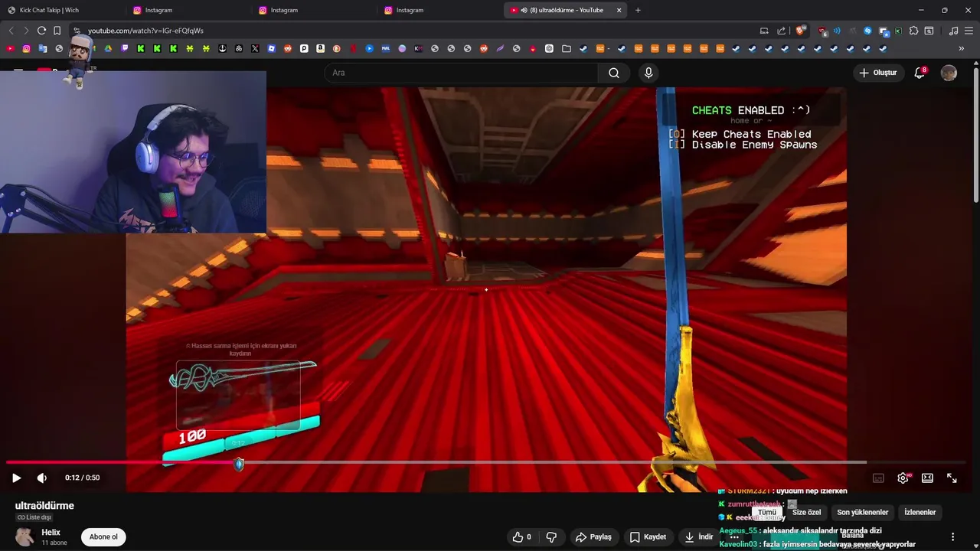Click the YouTube bookmark icon
The image size is (980, 551).
(x=10, y=48)
